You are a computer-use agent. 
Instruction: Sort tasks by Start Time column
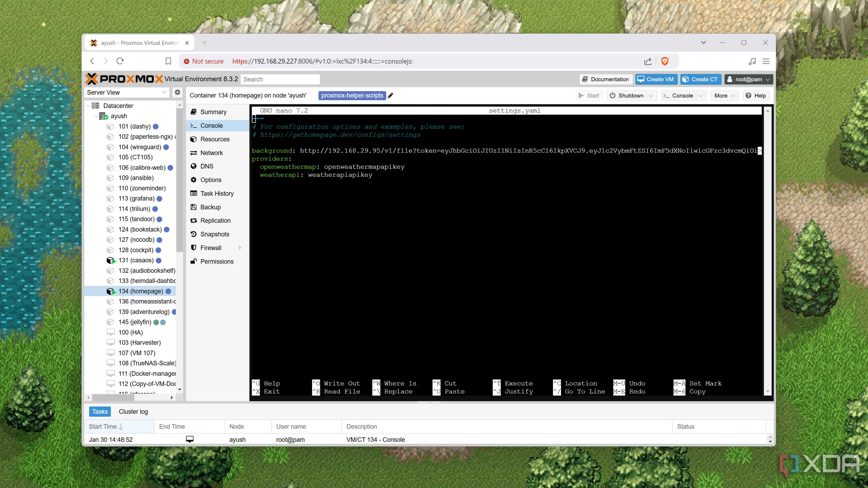(x=119, y=426)
